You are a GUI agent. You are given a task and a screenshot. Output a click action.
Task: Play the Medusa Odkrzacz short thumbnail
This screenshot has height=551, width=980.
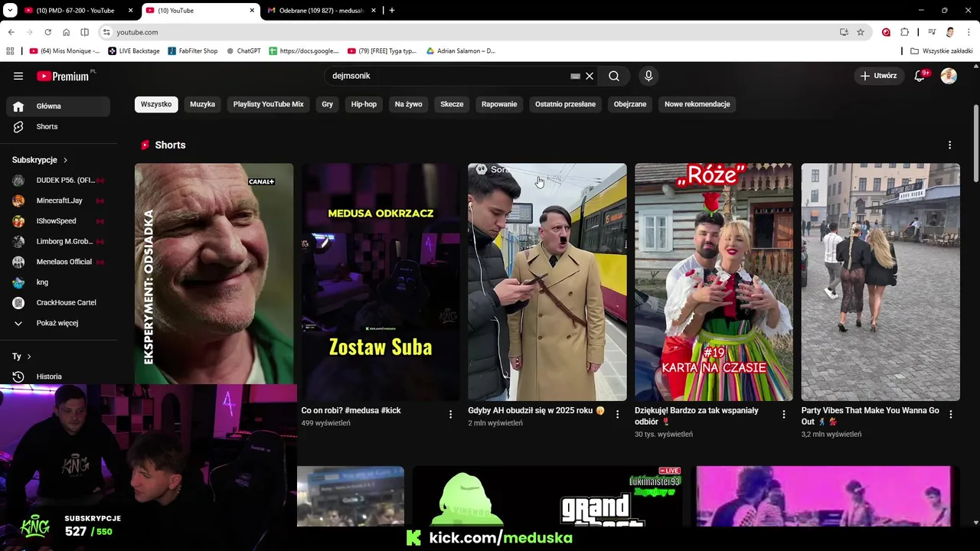[381, 282]
